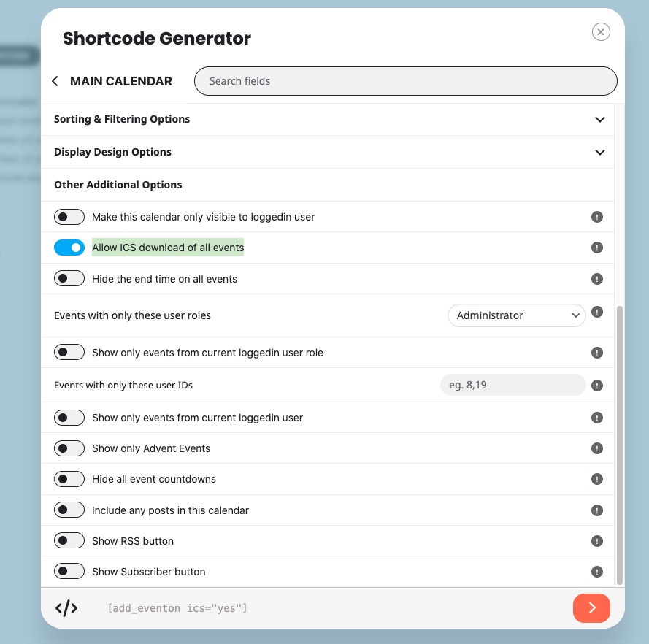Click the info icon beside user IDs field
Viewport: 649px width, 644px height.
[x=596, y=386]
